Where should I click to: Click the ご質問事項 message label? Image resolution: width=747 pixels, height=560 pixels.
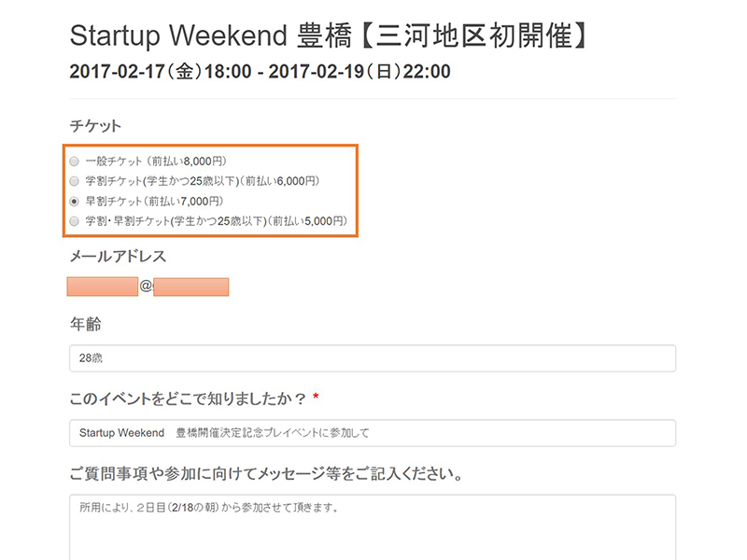(x=266, y=474)
